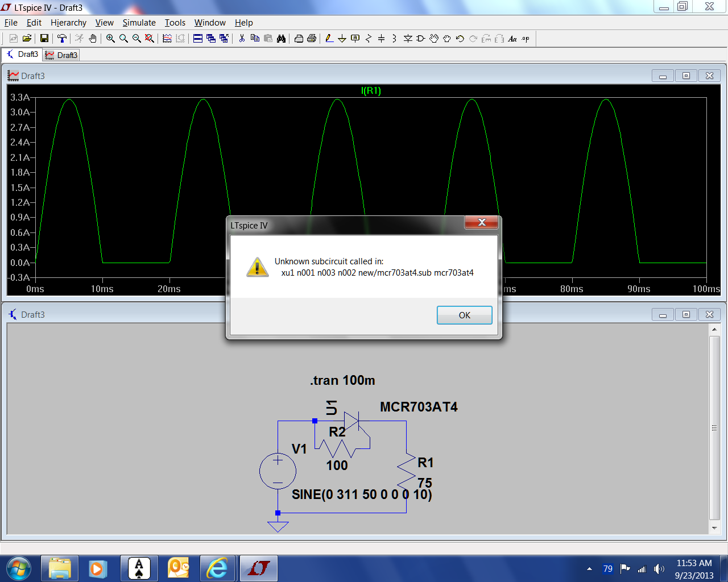Click the Find binoculars icon

click(x=281, y=39)
